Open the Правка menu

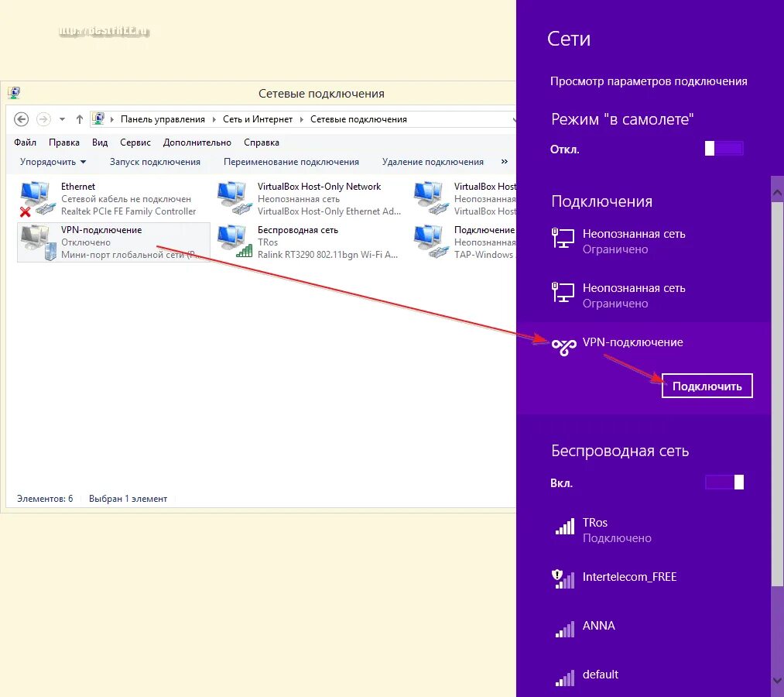tap(64, 142)
